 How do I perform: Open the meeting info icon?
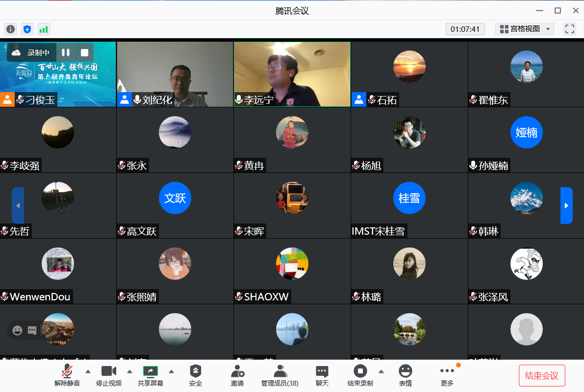pyautogui.click(x=10, y=29)
